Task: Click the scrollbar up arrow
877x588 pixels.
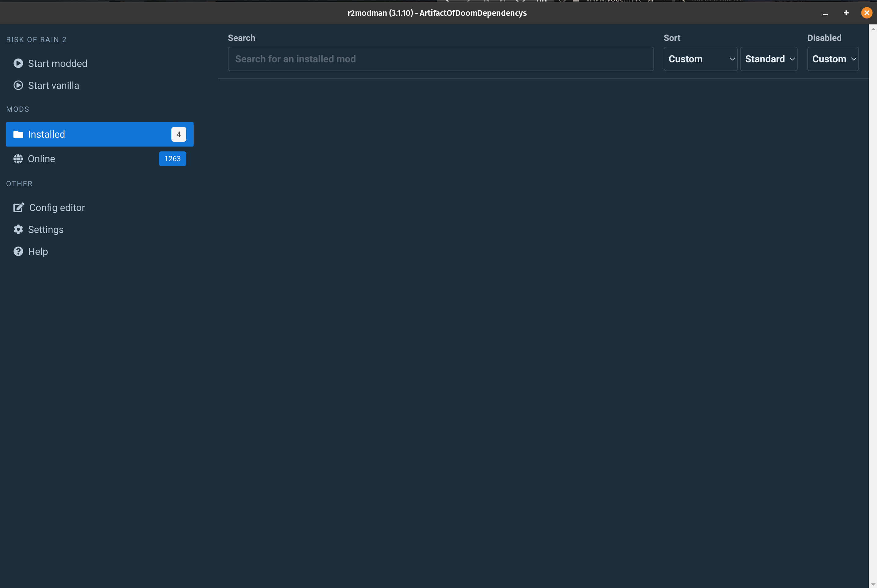Action: click(873, 29)
